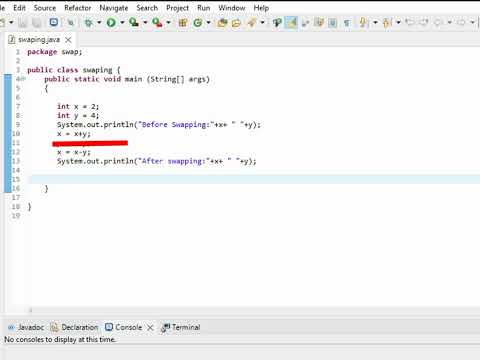The height and width of the screenshot is (360, 480).
Task: Click the code line "int y = 4;"
Action: click(x=78, y=115)
